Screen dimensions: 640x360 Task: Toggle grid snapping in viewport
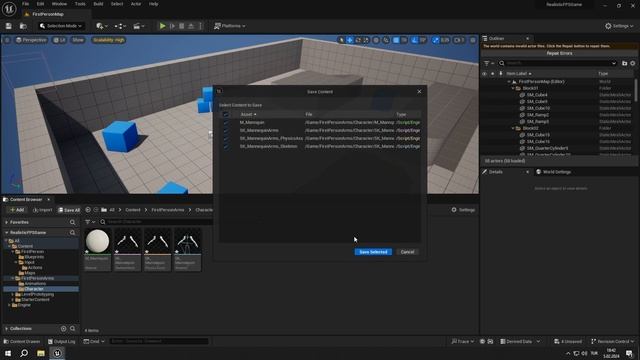(396, 40)
